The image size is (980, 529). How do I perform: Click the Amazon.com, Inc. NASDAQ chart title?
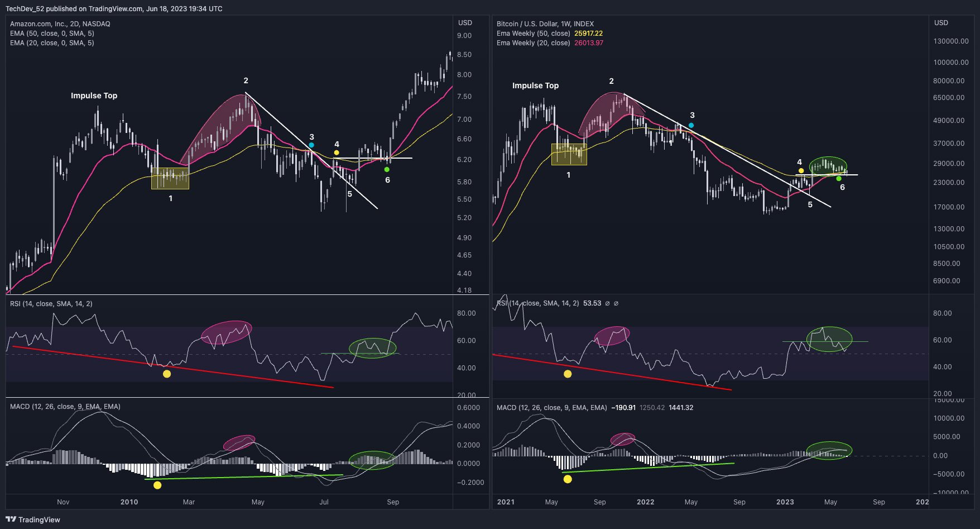pos(59,23)
